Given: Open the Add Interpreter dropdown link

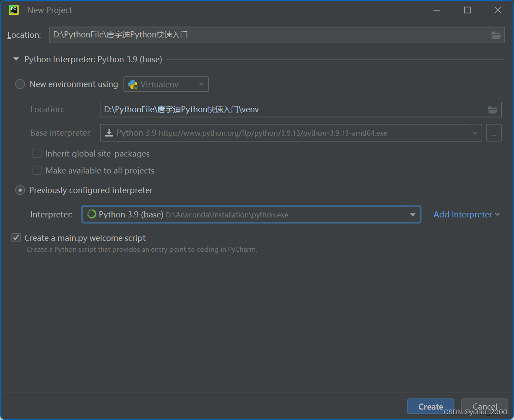Looking at the screenshot, I should 467,214.
